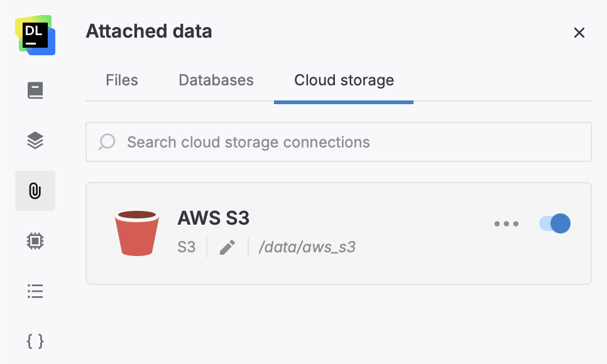Select the AWS S3 connection card

coord(339,233)
